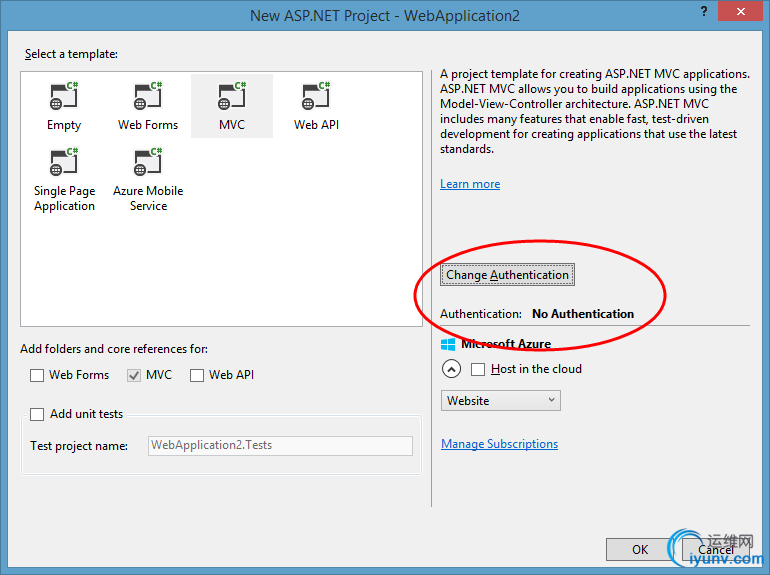Click the Microsoft Azure heading text
This screenshot has width=770, height=575.
coord(506,344)
